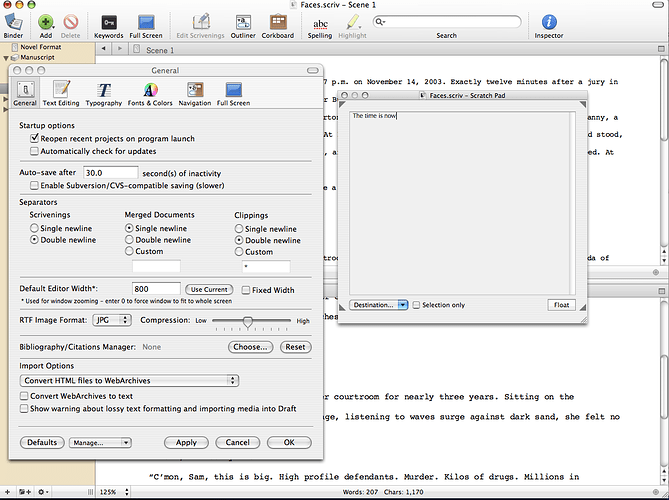The height and width of the screenshot is (500, 669).
Task: Click the Reset button
Action: [x=296, y=347]
